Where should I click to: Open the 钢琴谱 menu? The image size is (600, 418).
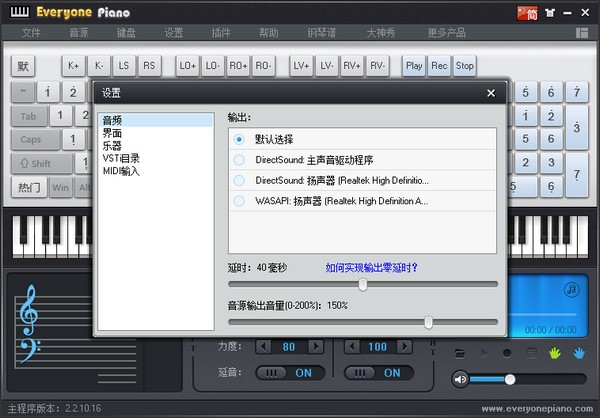(319, 33)
